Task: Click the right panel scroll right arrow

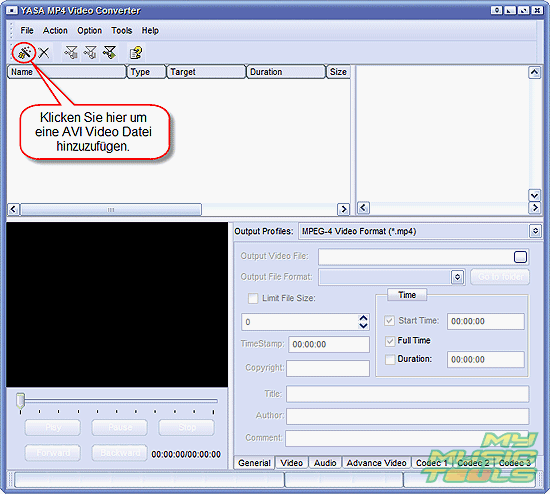Action: 534,208
